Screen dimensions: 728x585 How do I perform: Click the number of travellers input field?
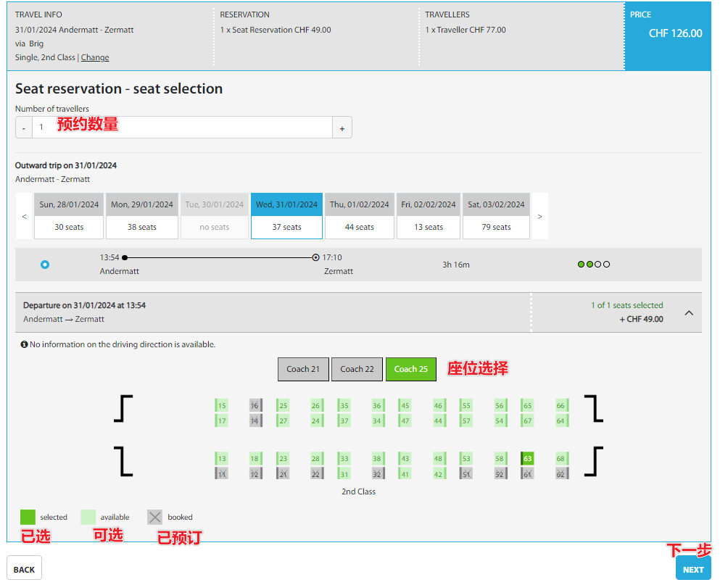pos(182,128)
